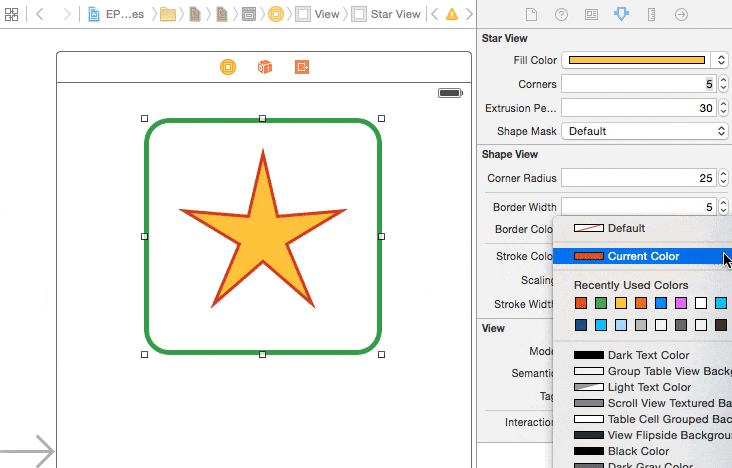Show the Connections inspector
732x468 pixels.
(681, 14)
